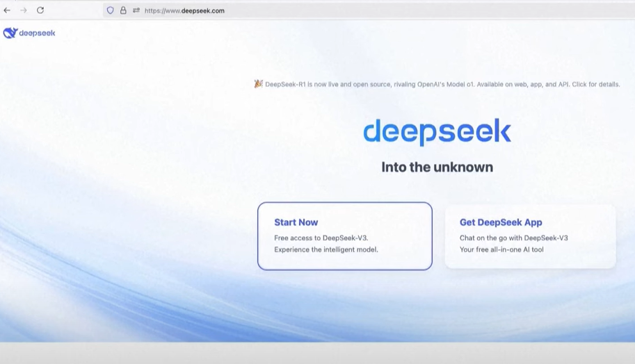Click 'Free access to DeepSeek-V3.' text
635x364 pixels.
coord(321,238)
